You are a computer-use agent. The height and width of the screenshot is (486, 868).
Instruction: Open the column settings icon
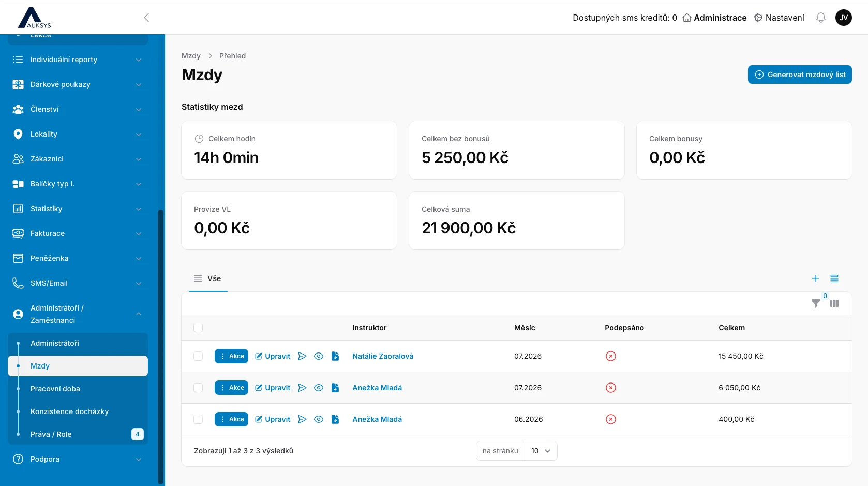(834, 303)
